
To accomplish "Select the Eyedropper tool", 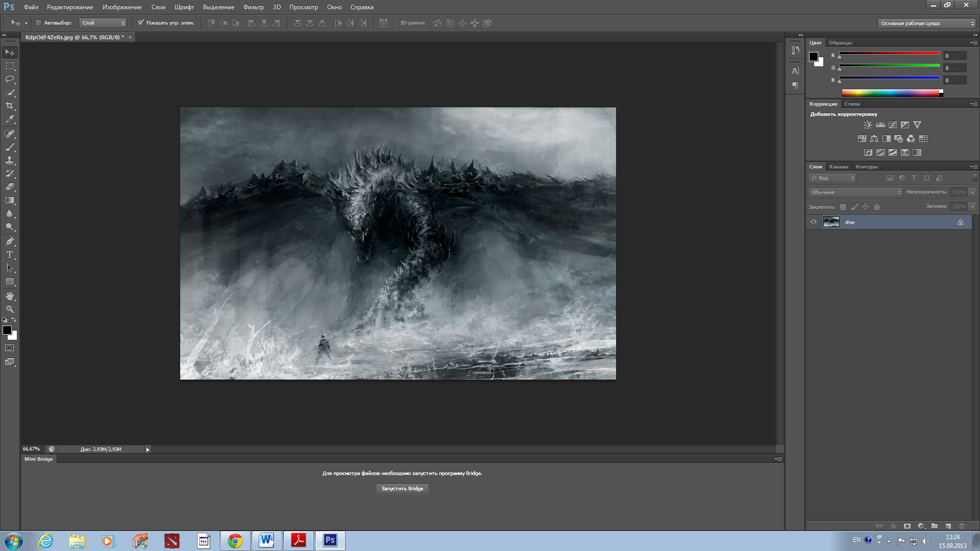I will coord(10,119).
